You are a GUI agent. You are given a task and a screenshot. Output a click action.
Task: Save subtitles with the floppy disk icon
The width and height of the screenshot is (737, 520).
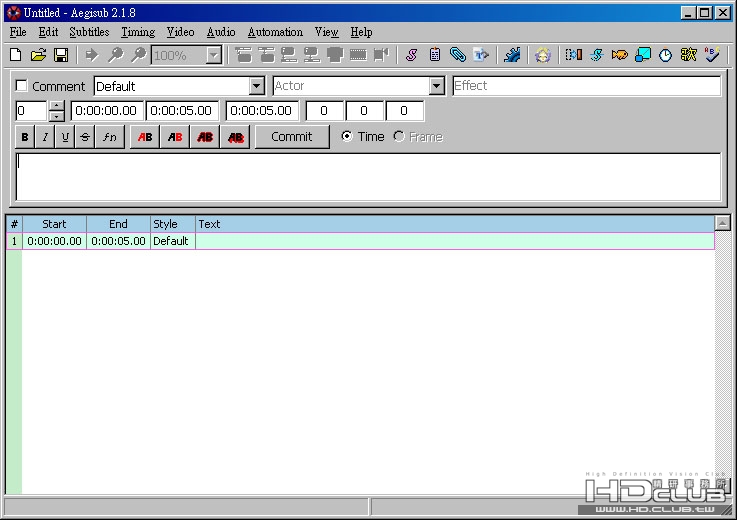click(x=61, y=55)
